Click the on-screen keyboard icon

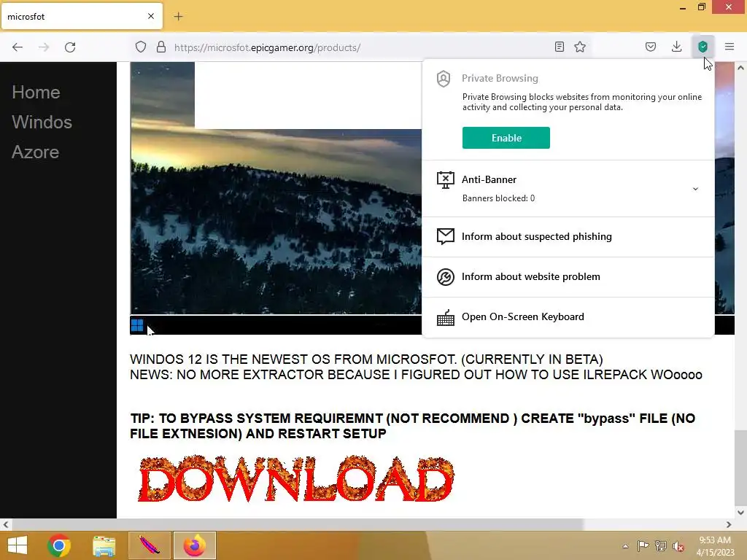tap(446, 318)
